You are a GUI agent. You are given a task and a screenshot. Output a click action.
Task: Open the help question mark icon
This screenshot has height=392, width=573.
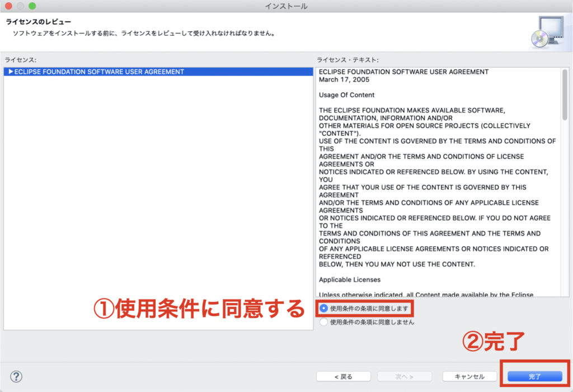[16, 376]
